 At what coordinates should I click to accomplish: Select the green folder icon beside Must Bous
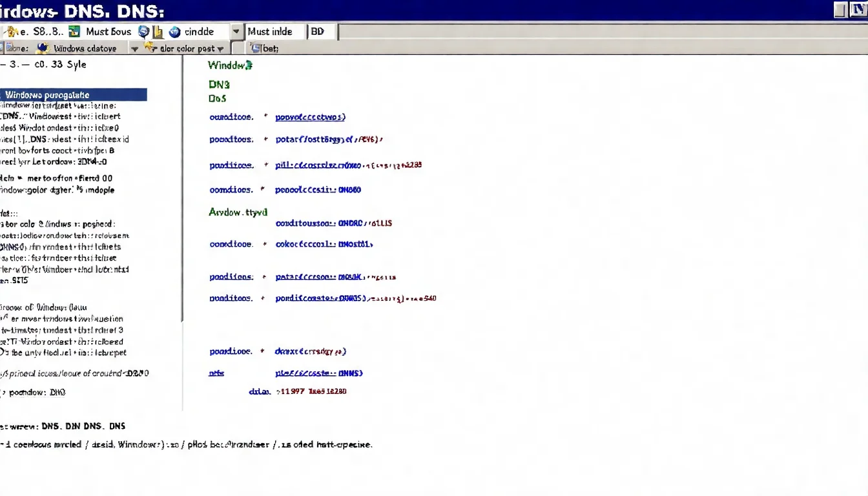tap(74, 31)
